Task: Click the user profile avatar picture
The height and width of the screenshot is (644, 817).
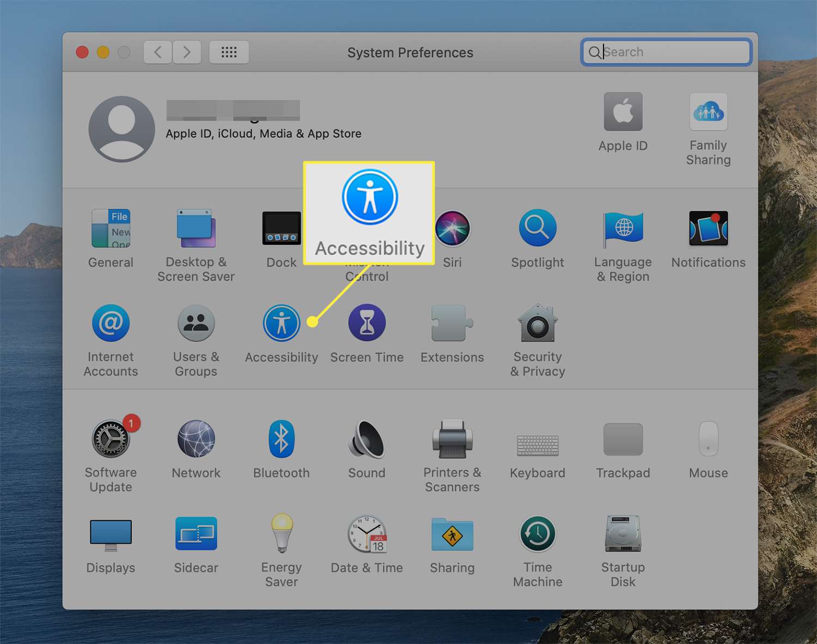Action: (x=121, y=129)
